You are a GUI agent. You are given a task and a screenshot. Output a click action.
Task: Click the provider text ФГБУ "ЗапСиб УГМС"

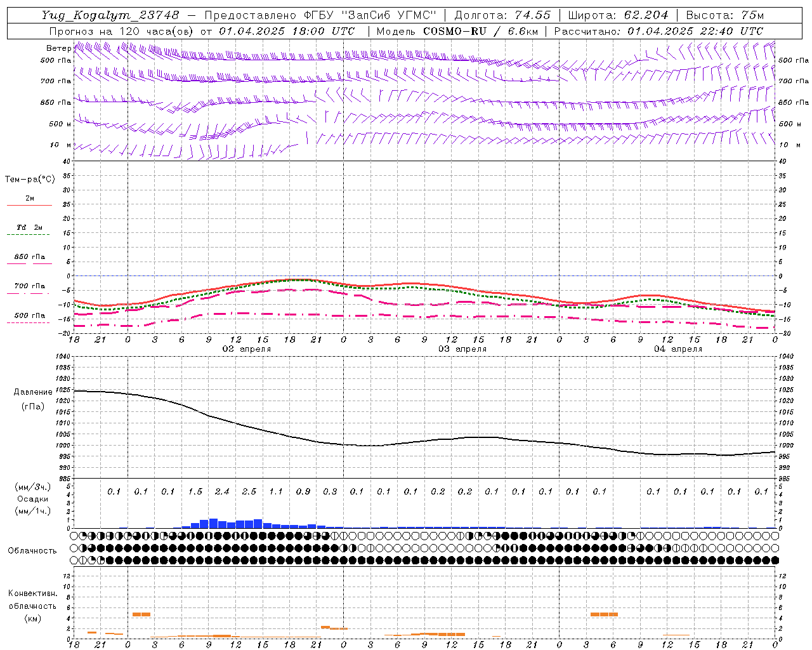[x=370, y=15]
